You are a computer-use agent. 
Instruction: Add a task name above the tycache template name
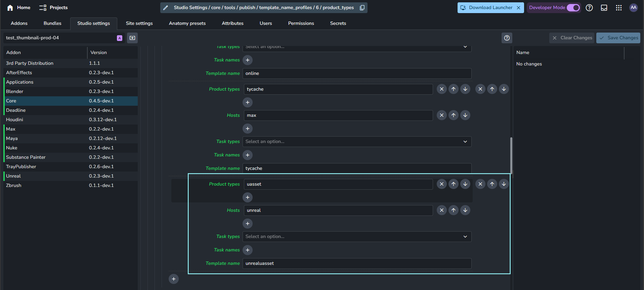(x=248, y=155)
